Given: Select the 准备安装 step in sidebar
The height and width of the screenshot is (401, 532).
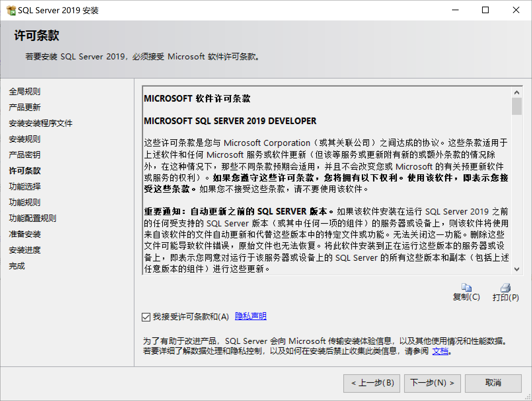Looking at the screenshot, I should point(24,234).
